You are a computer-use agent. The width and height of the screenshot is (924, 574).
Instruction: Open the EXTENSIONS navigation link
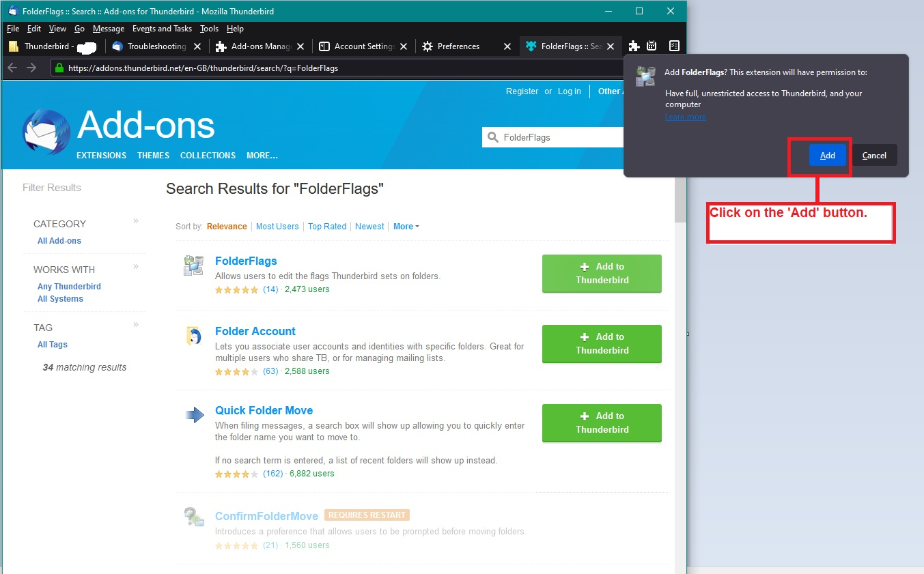point(102,156)
